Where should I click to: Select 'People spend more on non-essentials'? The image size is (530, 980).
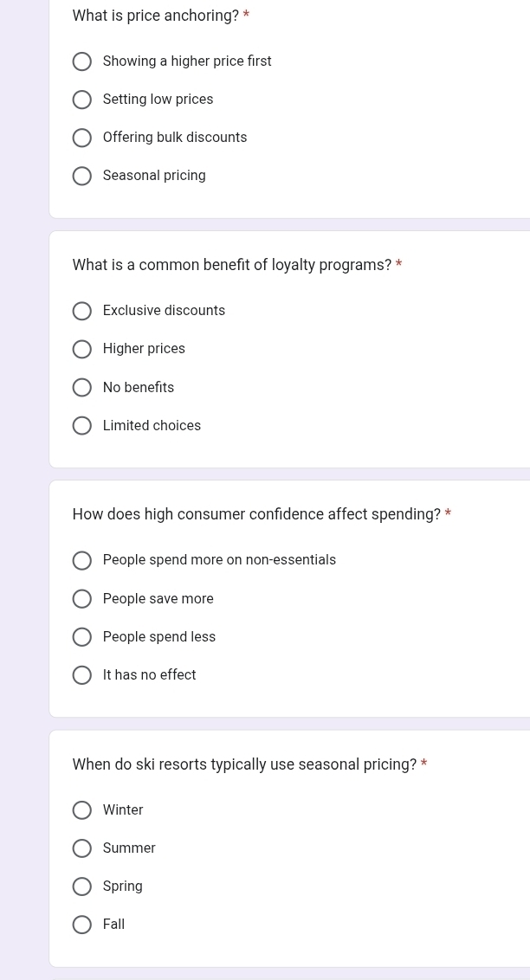pyautogui.click(x=82, y=560)
